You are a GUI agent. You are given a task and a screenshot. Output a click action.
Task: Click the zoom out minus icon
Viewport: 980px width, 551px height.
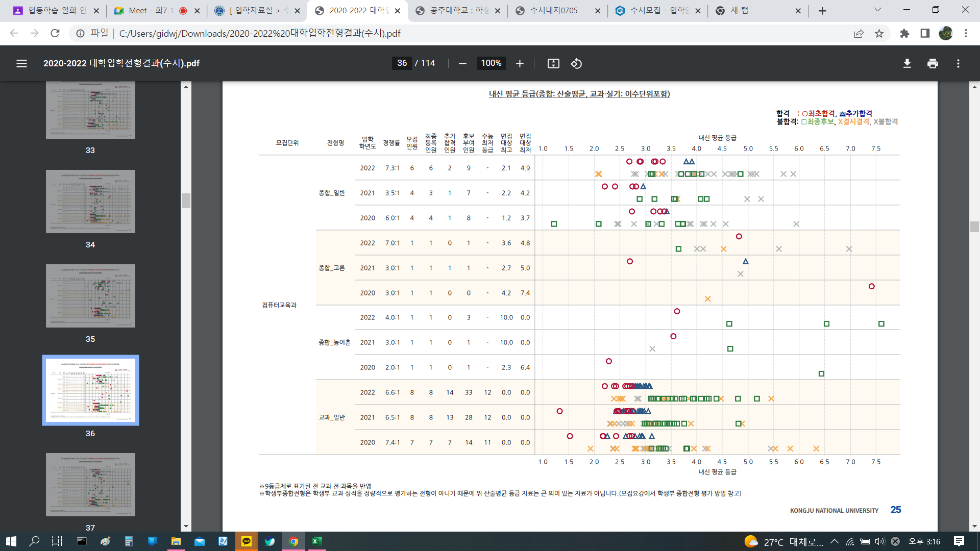(462, 63)
